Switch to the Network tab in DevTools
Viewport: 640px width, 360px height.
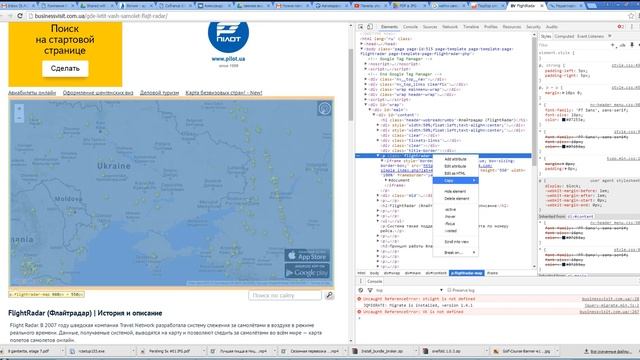(x=450, y=27)
